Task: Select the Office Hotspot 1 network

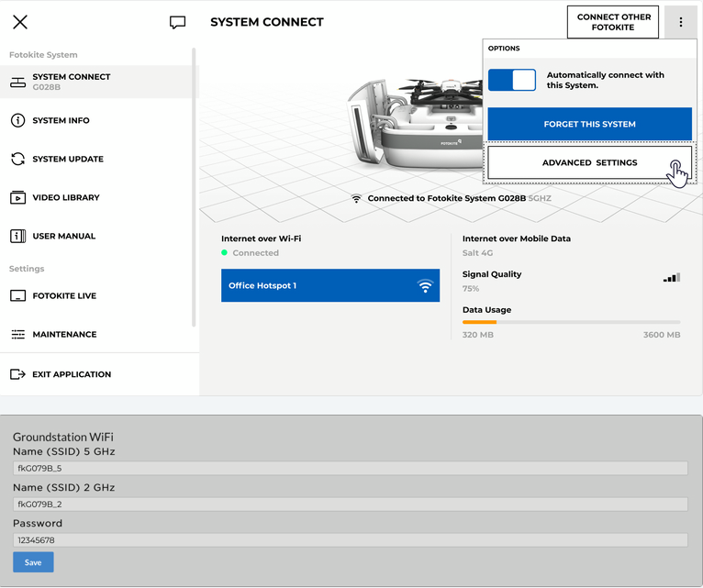Action: point(329,285)
